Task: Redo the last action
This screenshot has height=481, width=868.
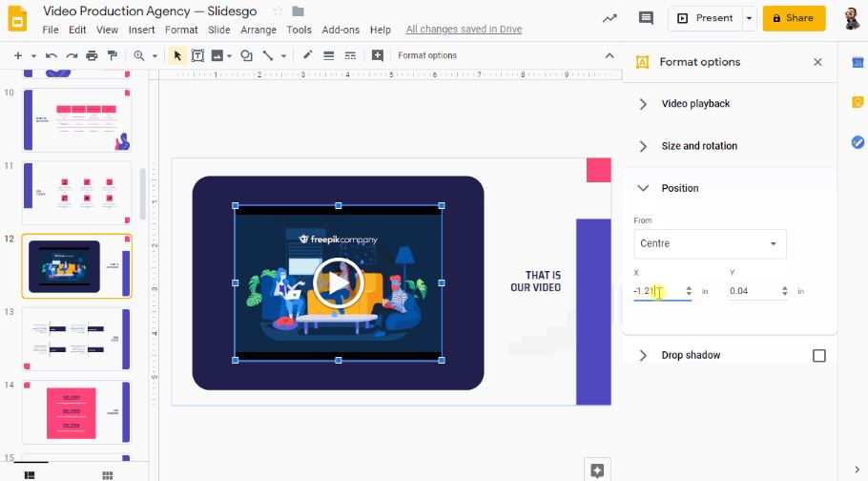Action: 72,55
